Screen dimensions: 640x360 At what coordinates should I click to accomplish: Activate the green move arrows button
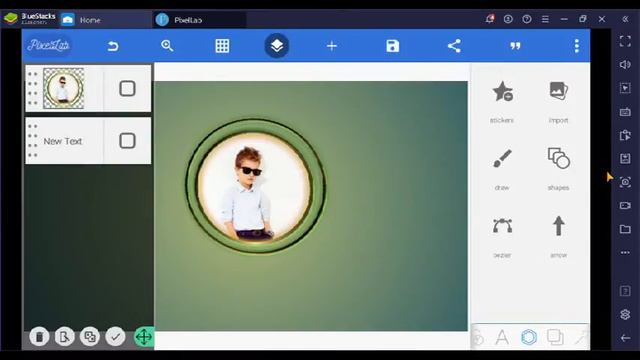click(144, 337)
